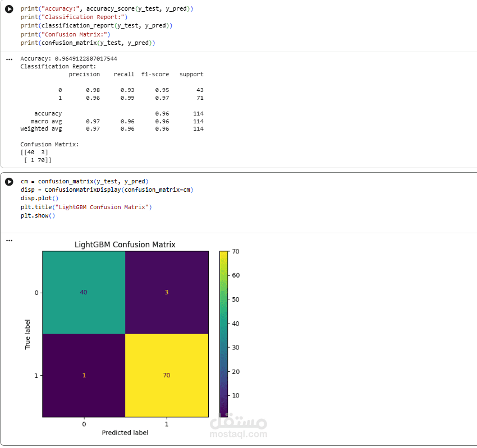Run the first code cell

pos(9,8)
